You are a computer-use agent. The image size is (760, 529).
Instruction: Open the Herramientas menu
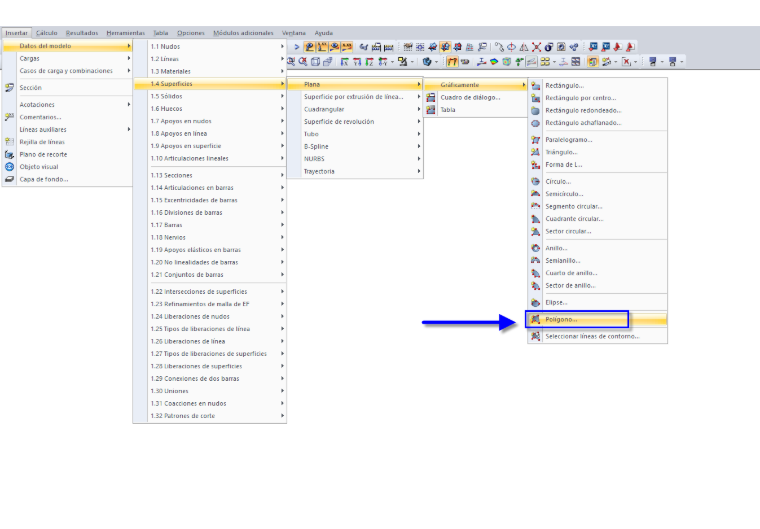[126, 33]
